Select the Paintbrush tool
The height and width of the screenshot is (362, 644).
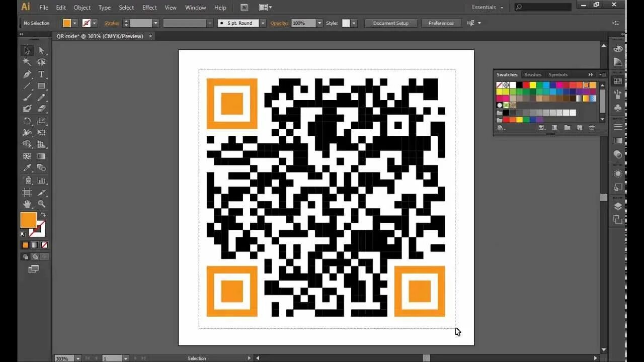[27, 98]
